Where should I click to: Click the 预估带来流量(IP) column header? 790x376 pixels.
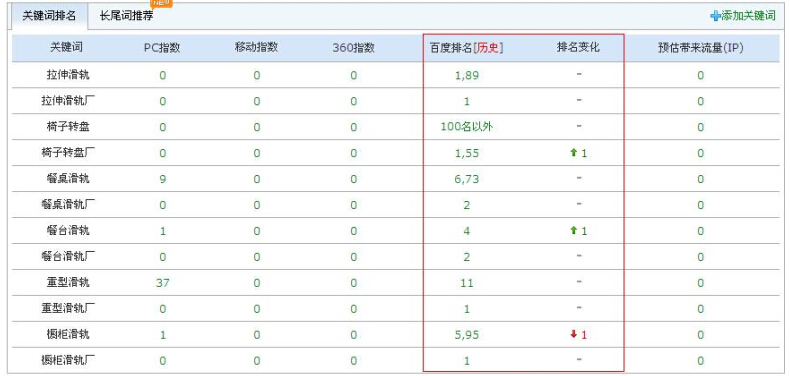coord(701,48)
